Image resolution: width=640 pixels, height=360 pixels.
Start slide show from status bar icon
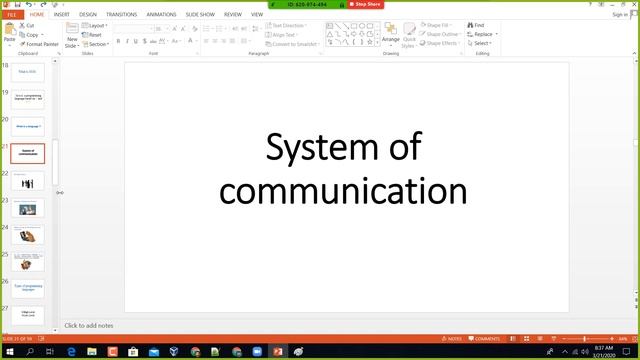554,339
